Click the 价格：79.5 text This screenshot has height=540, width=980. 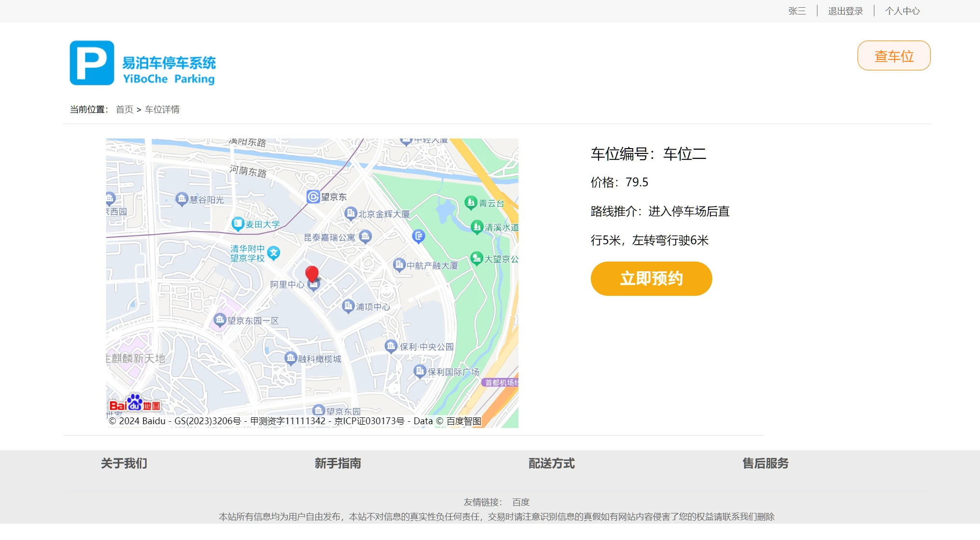tap(620, 182)
